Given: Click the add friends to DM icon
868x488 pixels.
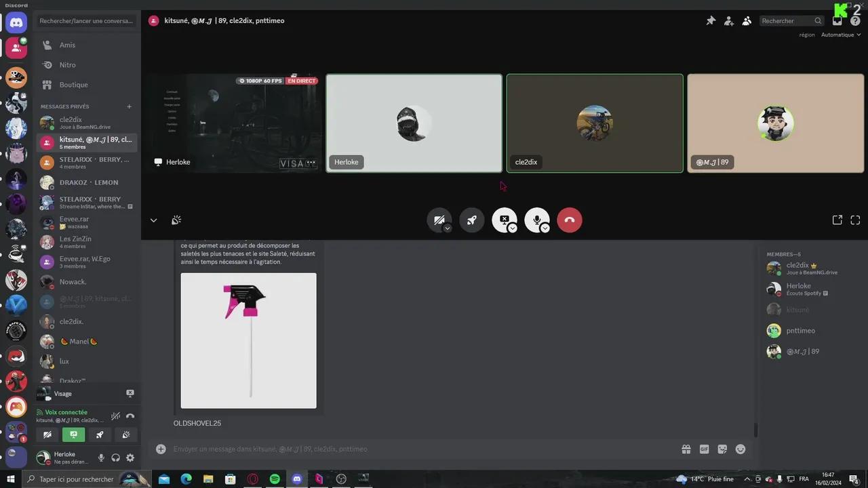Looking at the screenshot, I should (728, 21).
